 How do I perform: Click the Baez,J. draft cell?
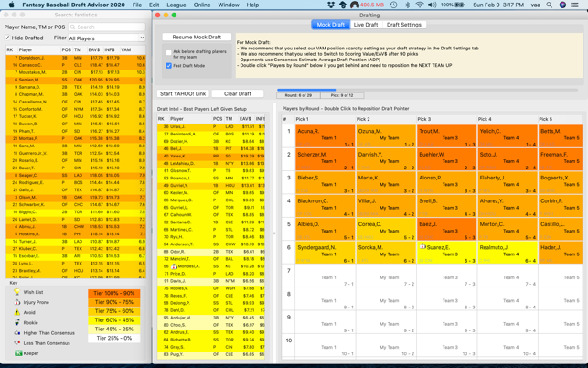(446, 230)
